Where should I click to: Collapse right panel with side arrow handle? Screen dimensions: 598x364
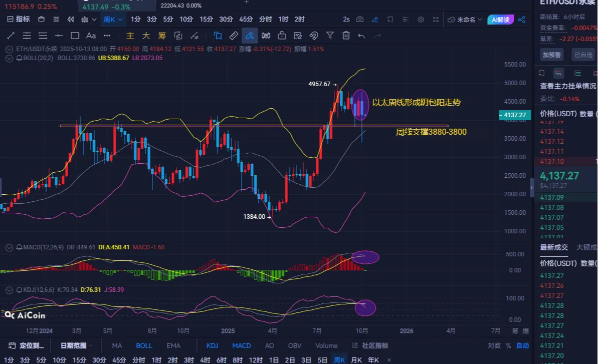(x=532, y=188)
